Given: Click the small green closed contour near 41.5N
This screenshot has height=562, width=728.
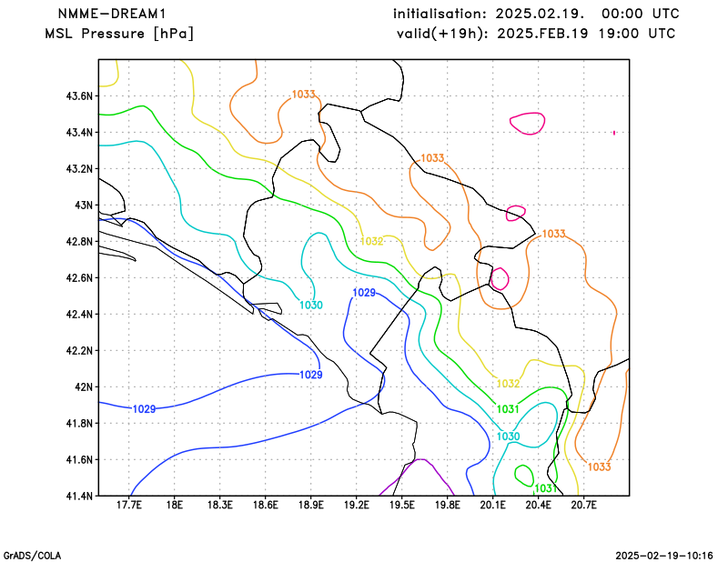Looking at the screenshot, I should click(524, 476).
